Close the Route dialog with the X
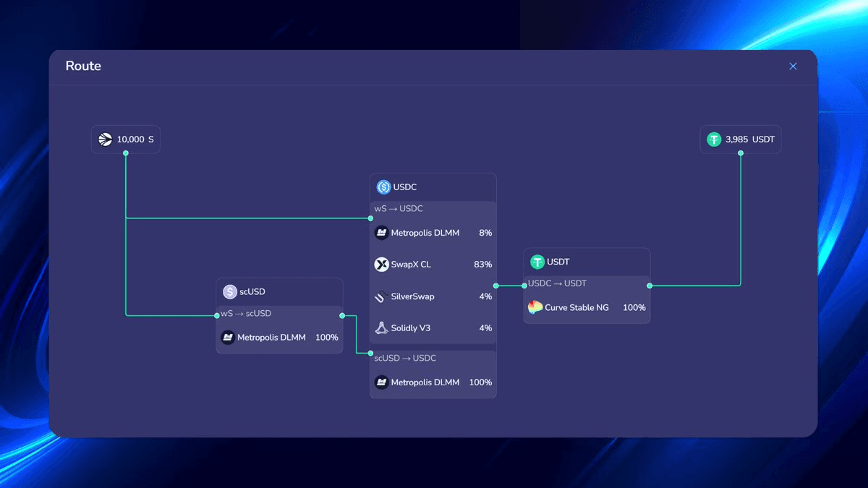Image resolution: width=868 pixels, height=488 pixels. 793,66
